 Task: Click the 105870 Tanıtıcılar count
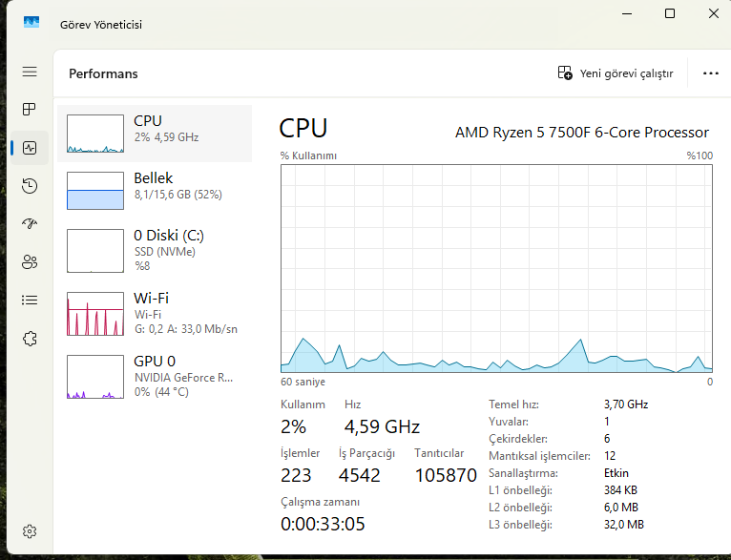446,475
